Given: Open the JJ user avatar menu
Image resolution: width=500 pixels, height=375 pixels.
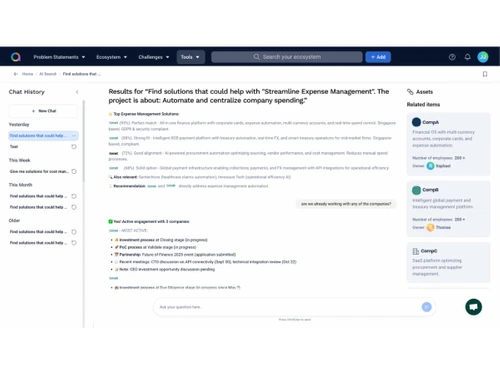Looking at the screenshot, I should [483, 57].
